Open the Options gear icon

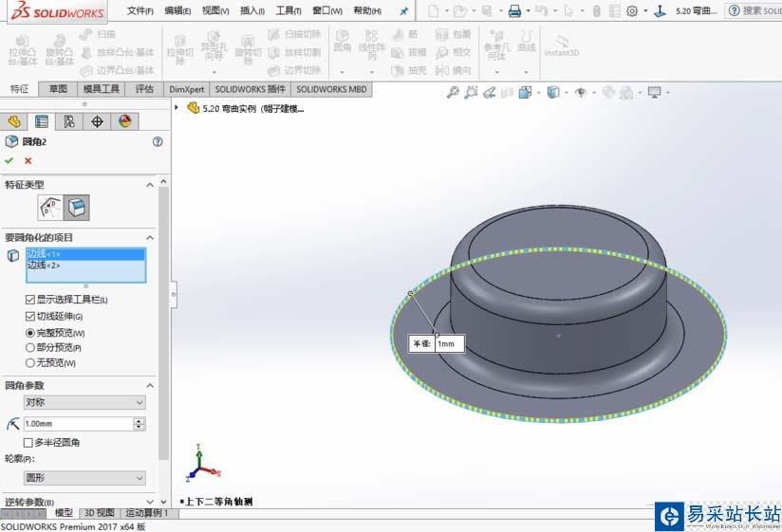pos(632,11)
